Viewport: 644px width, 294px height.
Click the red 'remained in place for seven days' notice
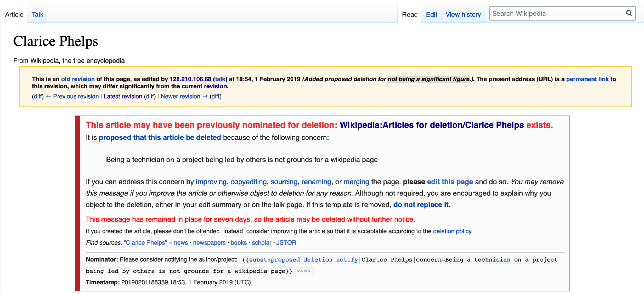click(250, 219)
